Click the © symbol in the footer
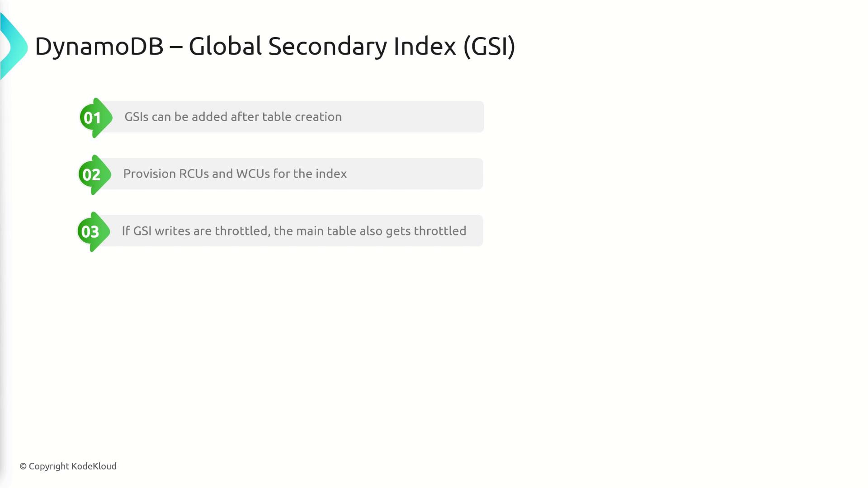The image size is (868, 488). point(23,466)
